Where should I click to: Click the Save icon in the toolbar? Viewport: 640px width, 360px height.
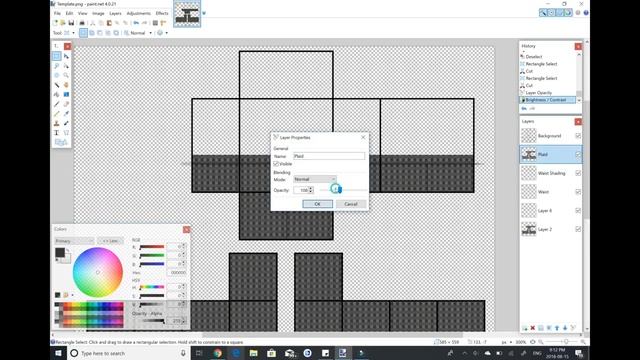(71, 23)
